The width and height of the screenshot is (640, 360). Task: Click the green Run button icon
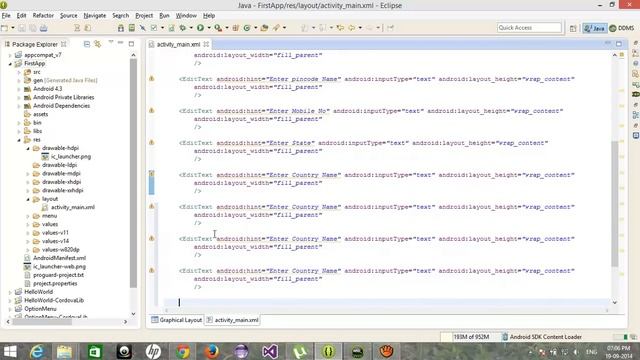(x=200, y=28)
